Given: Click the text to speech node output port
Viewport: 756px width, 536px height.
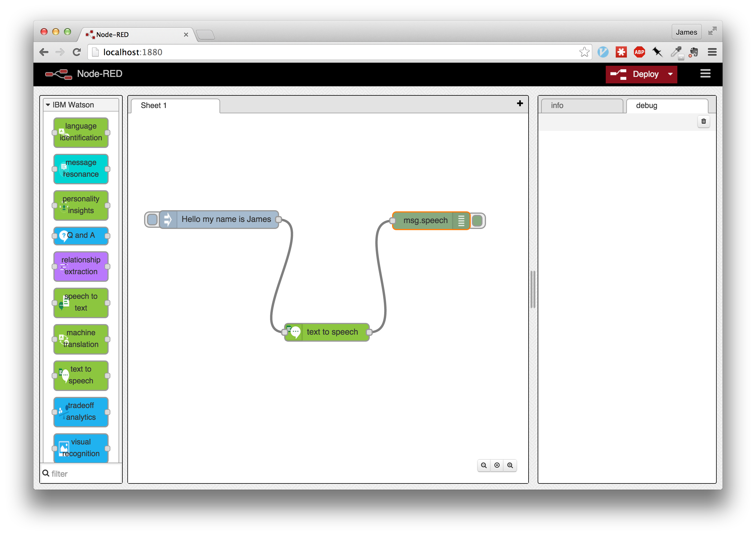Looking at the screenshot, I should (369, 332).
